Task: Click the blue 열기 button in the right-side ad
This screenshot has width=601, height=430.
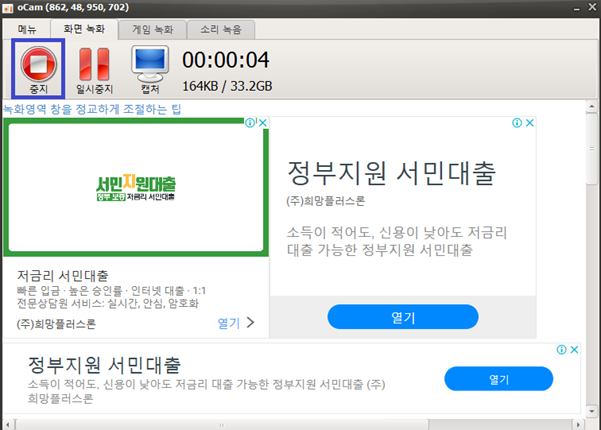Action: click(403, 317)
